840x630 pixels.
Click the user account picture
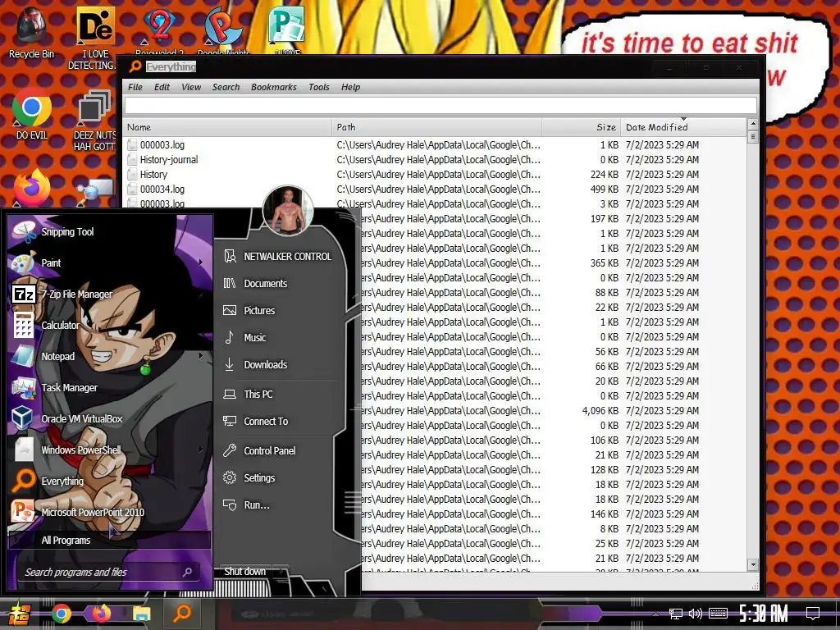pyautogui.click(x=288, y=211)
